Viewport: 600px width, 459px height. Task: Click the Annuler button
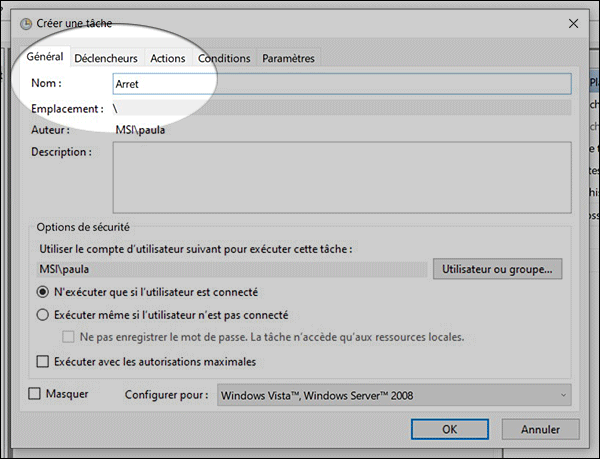(x=540, y=429)
